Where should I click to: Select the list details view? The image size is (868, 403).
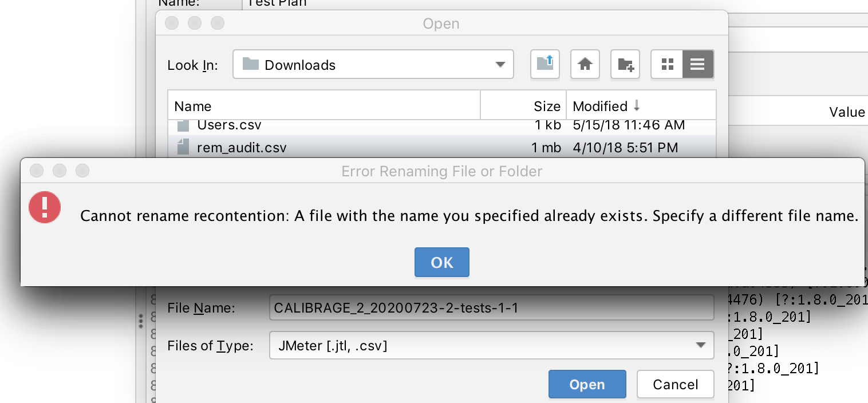click(x=697, y=64)
